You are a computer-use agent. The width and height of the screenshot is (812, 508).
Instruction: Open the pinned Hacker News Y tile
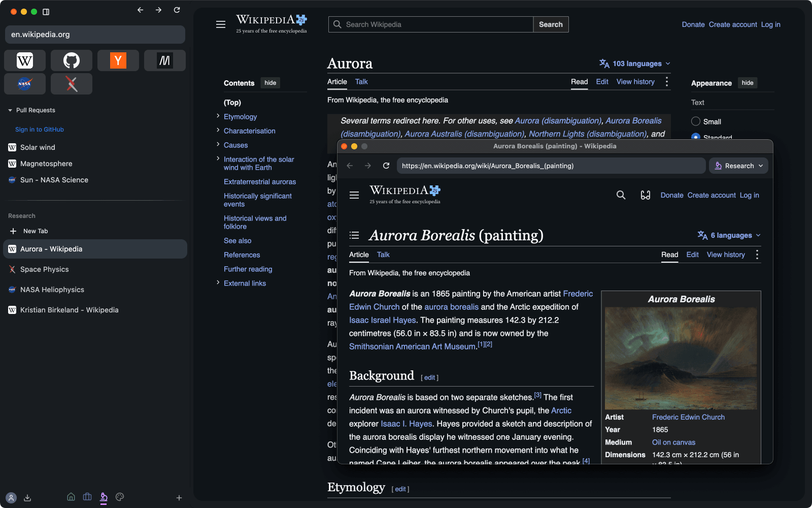(x=118, y=60)
